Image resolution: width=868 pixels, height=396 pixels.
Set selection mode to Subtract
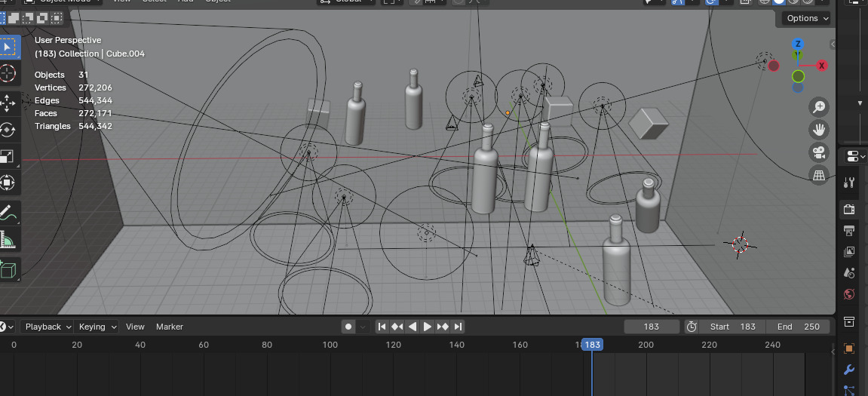(28, 18)
